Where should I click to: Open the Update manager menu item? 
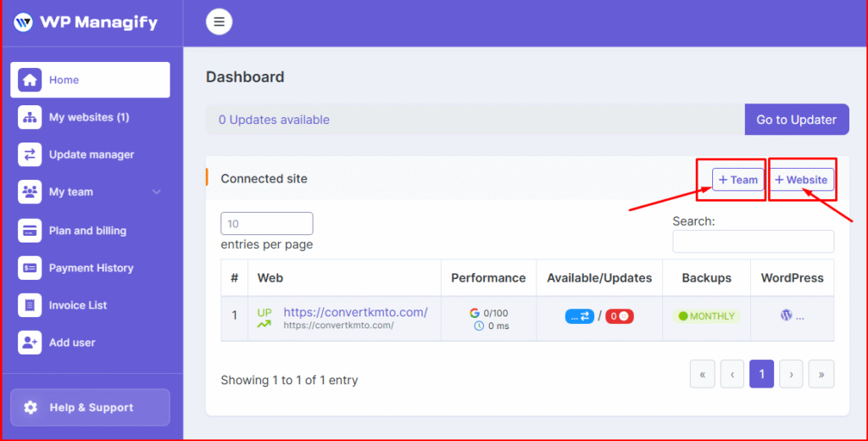[x=90, y=154]
